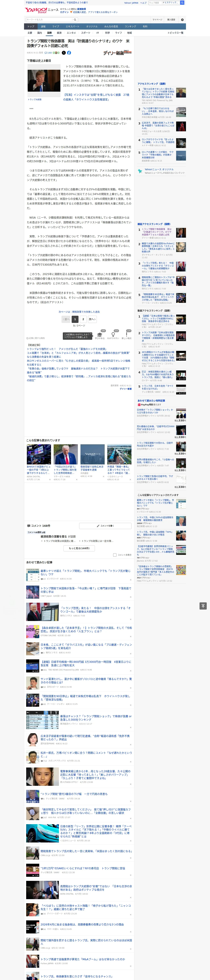
Task: Select the エンタメ category tab
Action: (x=71, y=33)
